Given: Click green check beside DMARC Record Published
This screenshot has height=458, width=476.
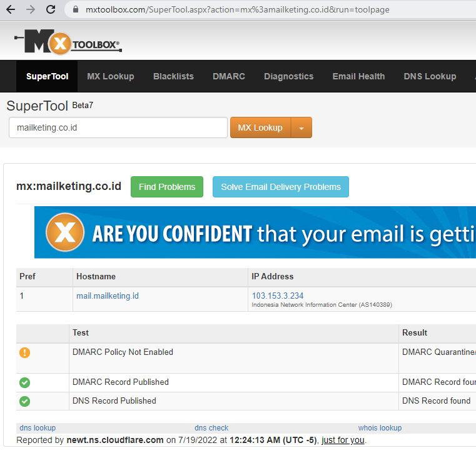Looking at the screenshot, I should click(24, 382).
